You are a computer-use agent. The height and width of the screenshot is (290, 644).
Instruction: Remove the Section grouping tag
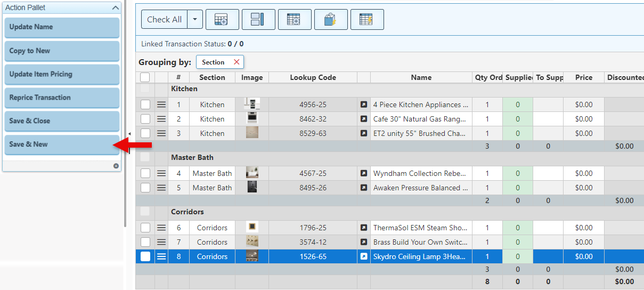[237, 62]
